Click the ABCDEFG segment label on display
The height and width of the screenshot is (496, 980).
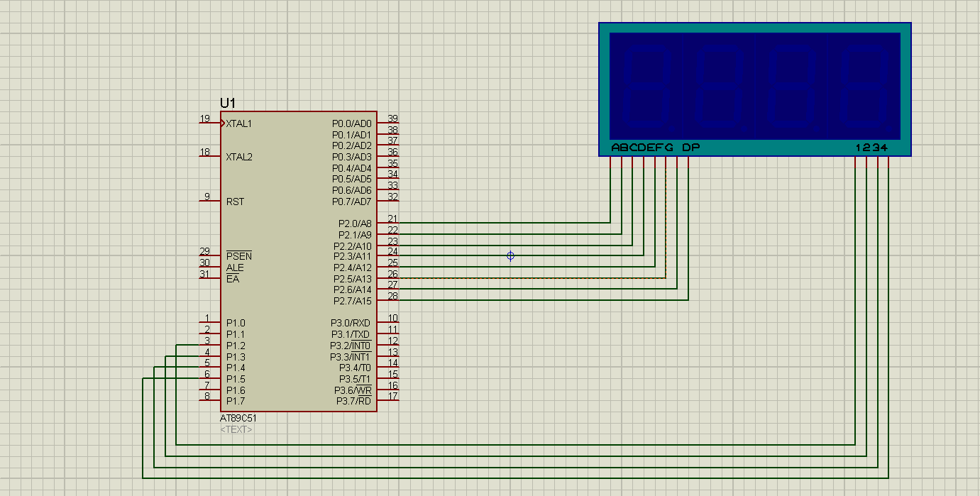pyautogui.click(x=642, y=148)
